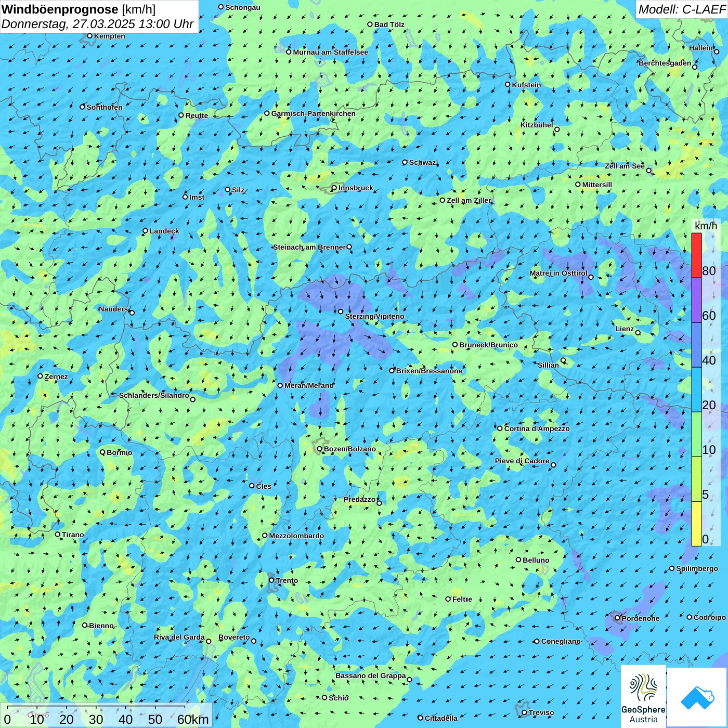
Task: Select the Bozen/Bolzano city marker
Action: pyautogui.click(x=320, y=449)
